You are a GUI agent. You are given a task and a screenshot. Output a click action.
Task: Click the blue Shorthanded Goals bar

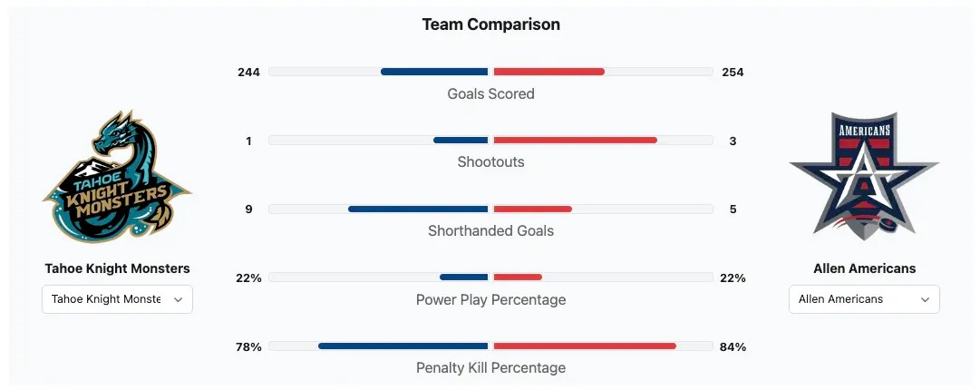point(418,210)
